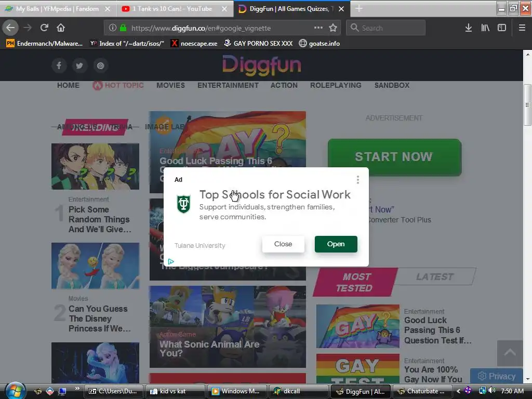Screen dimensions: 532x399
Task: Click Open on the ad popup
Action: click(336, 244)
